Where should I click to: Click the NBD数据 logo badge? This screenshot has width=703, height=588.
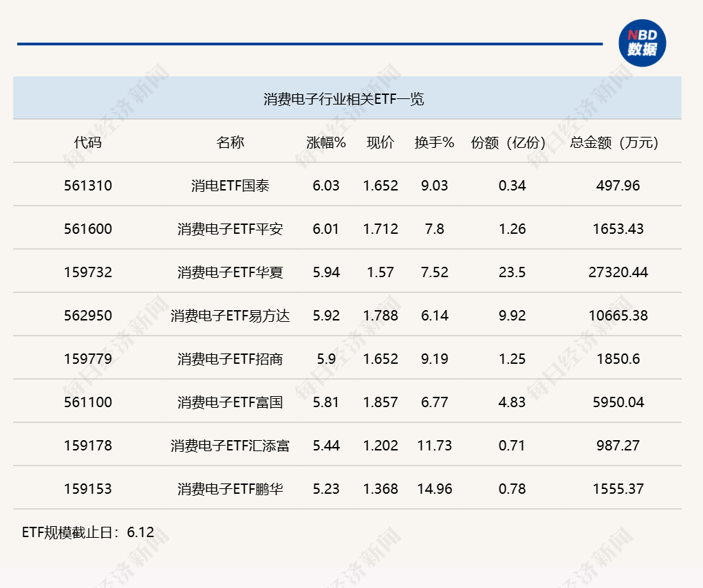642,43
